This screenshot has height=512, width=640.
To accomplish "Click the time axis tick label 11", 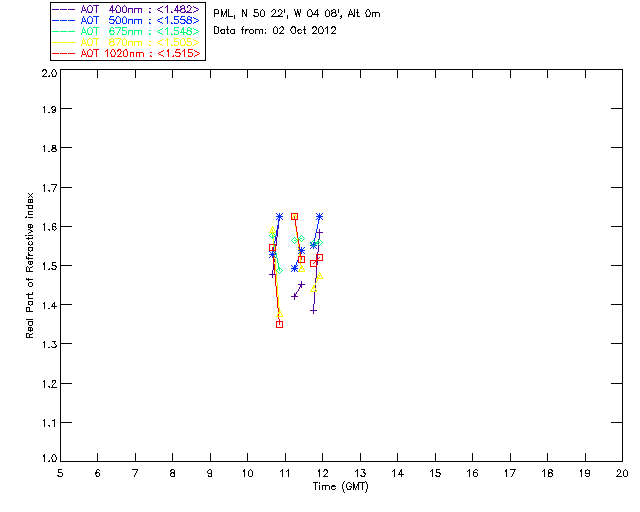I will point(285,473).
